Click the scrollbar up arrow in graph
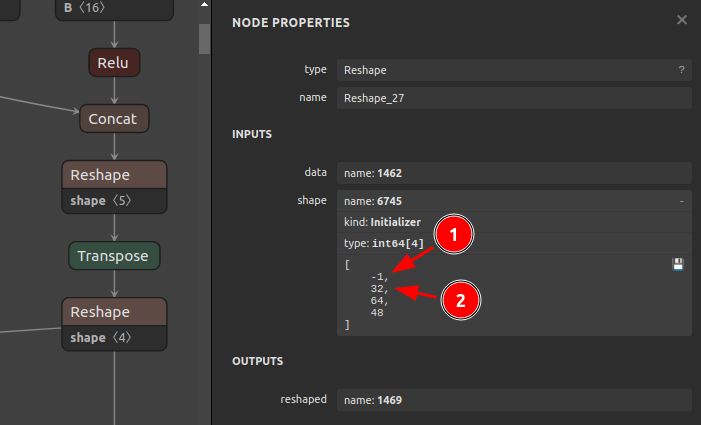 coord(204,4)
